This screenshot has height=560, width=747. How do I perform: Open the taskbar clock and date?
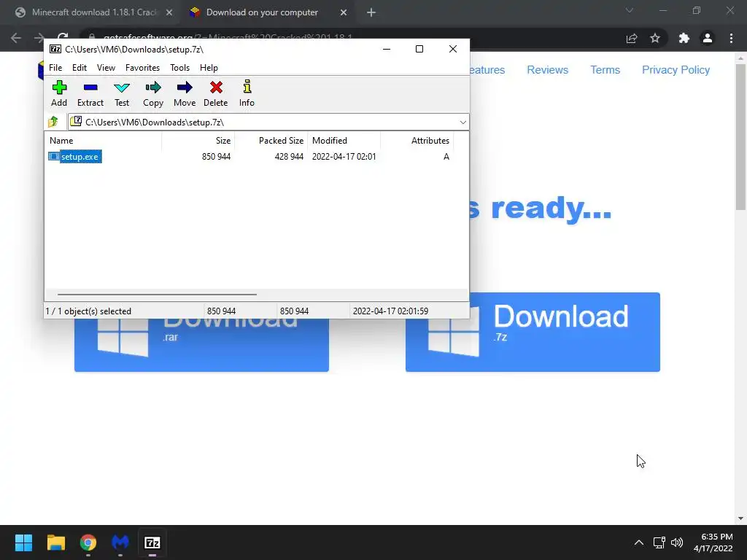pyautogui.click(x=713, y=542)
